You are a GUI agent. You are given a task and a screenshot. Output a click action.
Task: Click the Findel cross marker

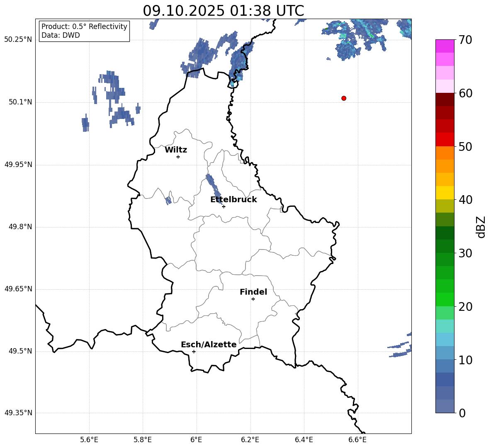[x=253, y=299]
